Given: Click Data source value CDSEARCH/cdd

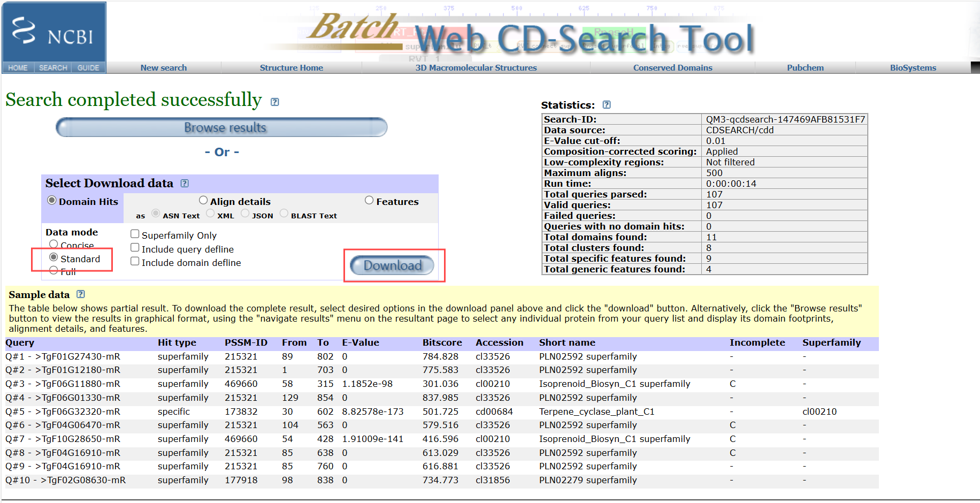Looking at the screenshot, I should click(x=740, y=130).
